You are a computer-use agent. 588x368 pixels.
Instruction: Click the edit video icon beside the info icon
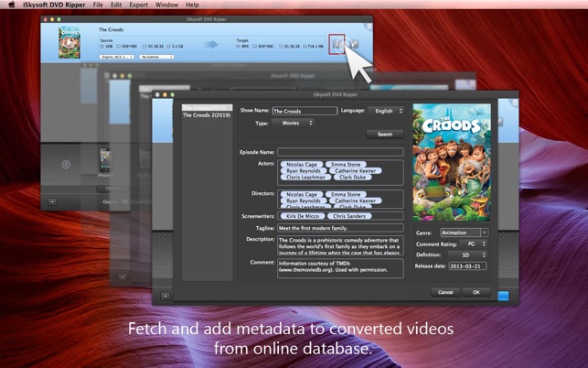(x=355, y=44)
